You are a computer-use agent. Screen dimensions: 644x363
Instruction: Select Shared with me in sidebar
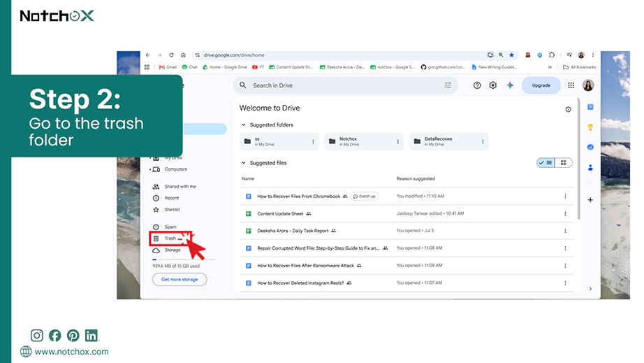point(180,187)
